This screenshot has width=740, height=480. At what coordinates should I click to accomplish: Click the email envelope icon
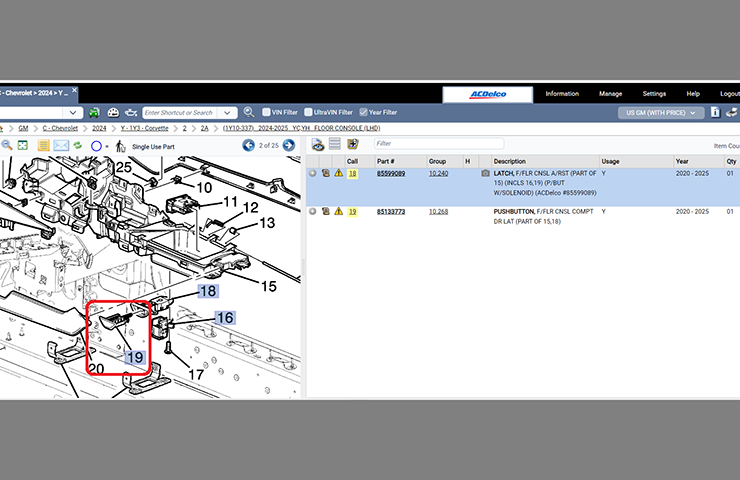[62, 146]
